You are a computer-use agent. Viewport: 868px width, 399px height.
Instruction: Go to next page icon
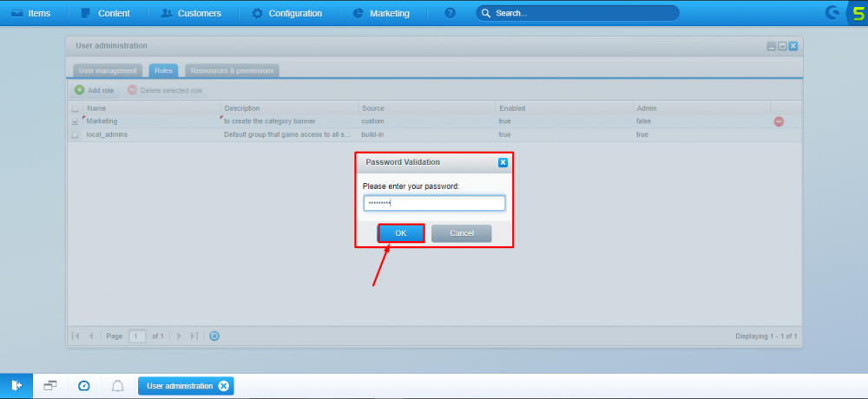[x=179, y=336]
